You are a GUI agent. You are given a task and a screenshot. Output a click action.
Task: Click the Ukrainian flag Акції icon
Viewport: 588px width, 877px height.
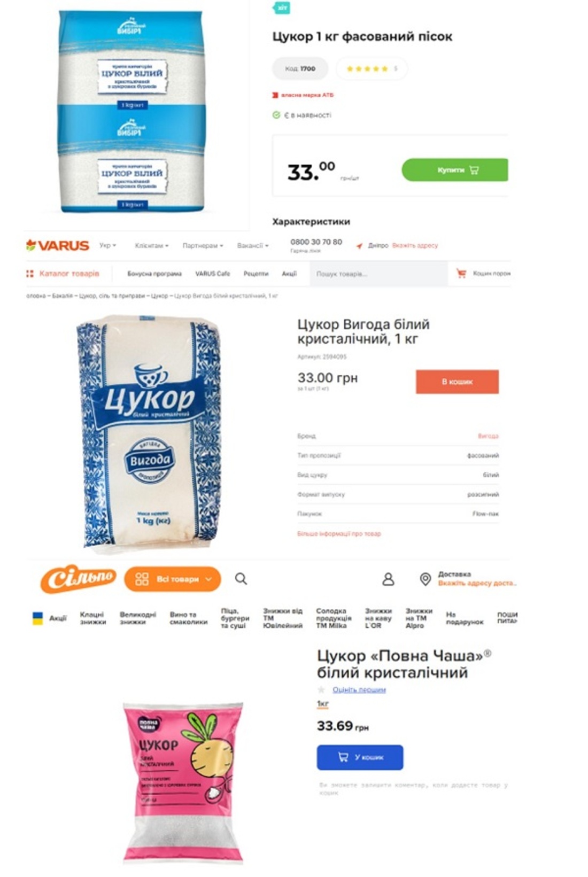38,618
